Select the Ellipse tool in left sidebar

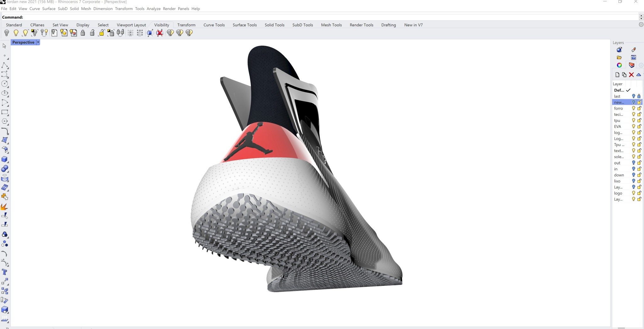5,93
